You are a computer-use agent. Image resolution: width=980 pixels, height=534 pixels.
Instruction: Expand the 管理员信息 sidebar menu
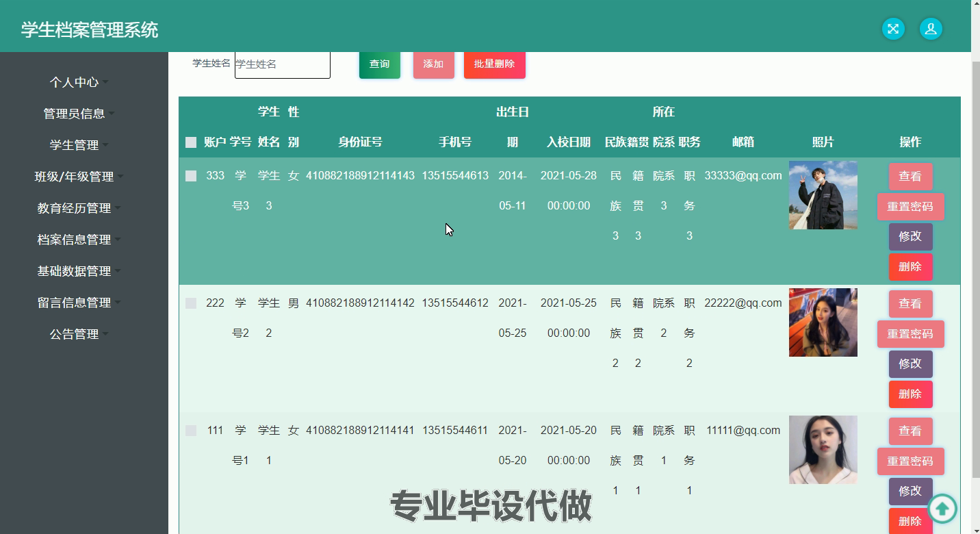click(x=79, y=114)
